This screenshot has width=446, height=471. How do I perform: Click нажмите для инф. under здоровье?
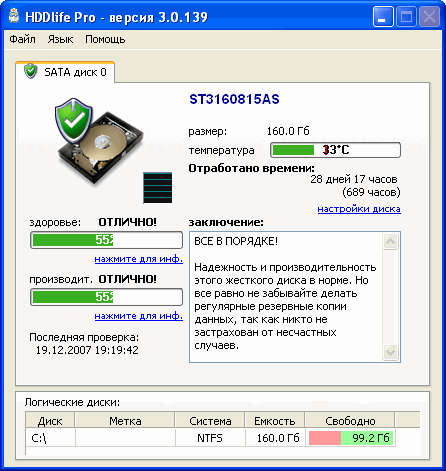(139, 259)
